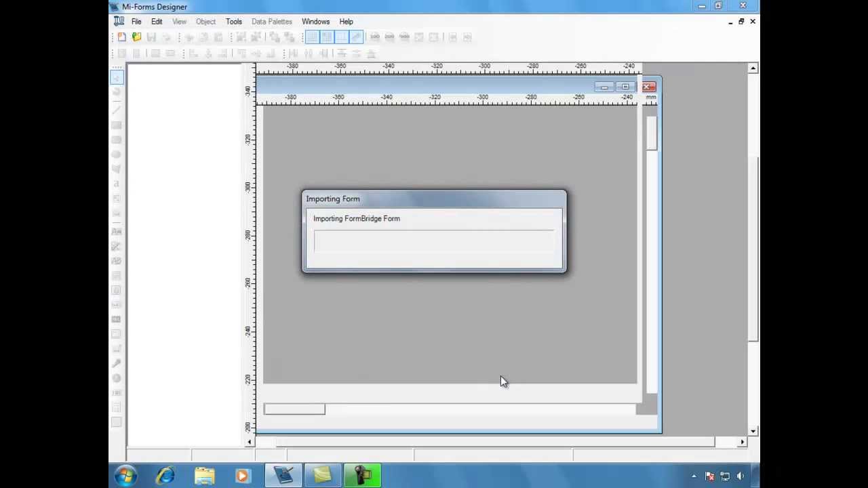This screenshot has height=488, width=868.
Task: Select the pointer selection tool in palette
Action: point(117,78)
